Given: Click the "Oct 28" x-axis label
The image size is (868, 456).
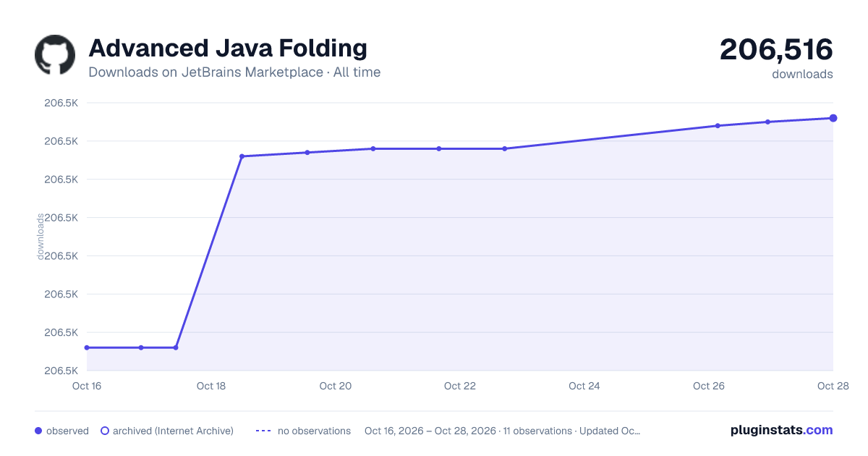Looking at the screenshot, I should click(832, 386).
